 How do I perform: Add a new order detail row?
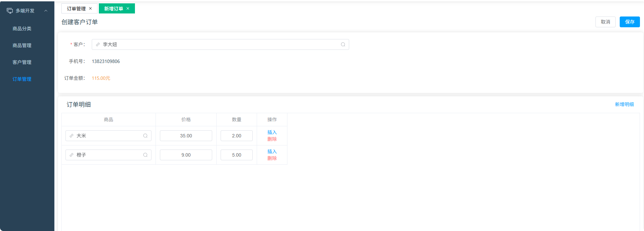(624, 104)
